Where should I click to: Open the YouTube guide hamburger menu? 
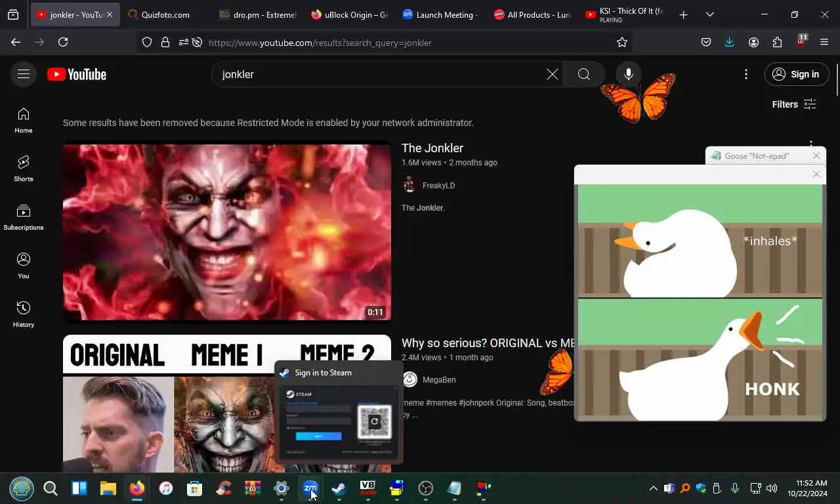[x=24, y=74]
